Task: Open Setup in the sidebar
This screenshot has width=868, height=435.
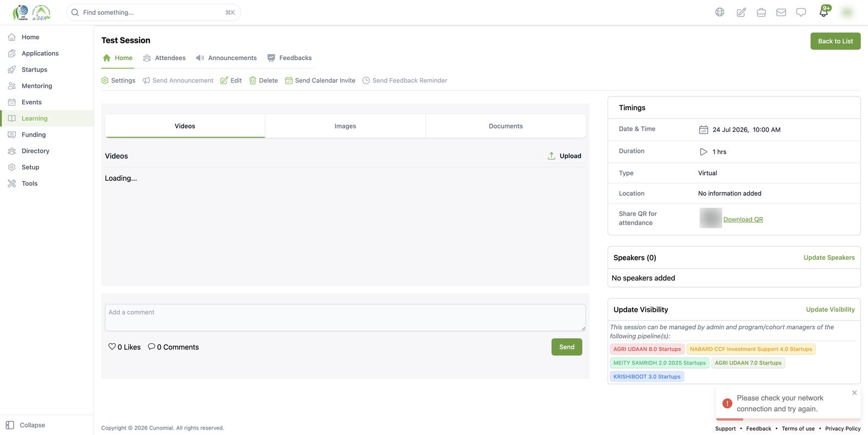Action: [47, 167]
